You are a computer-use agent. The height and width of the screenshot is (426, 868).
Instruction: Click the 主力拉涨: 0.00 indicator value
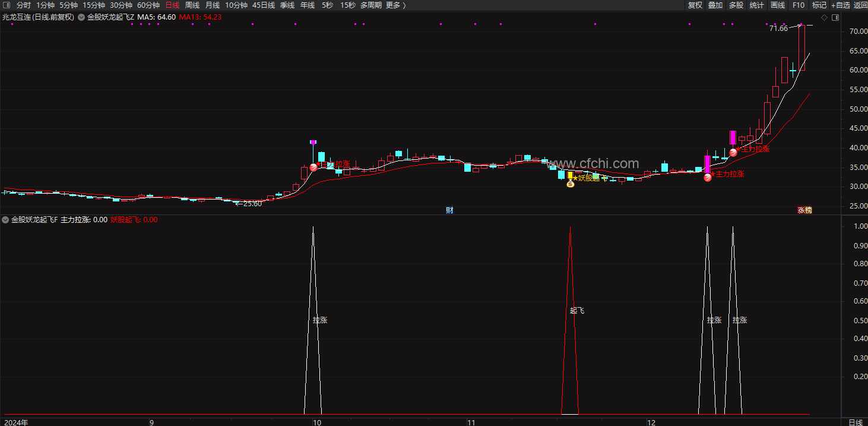coord(84,220)
